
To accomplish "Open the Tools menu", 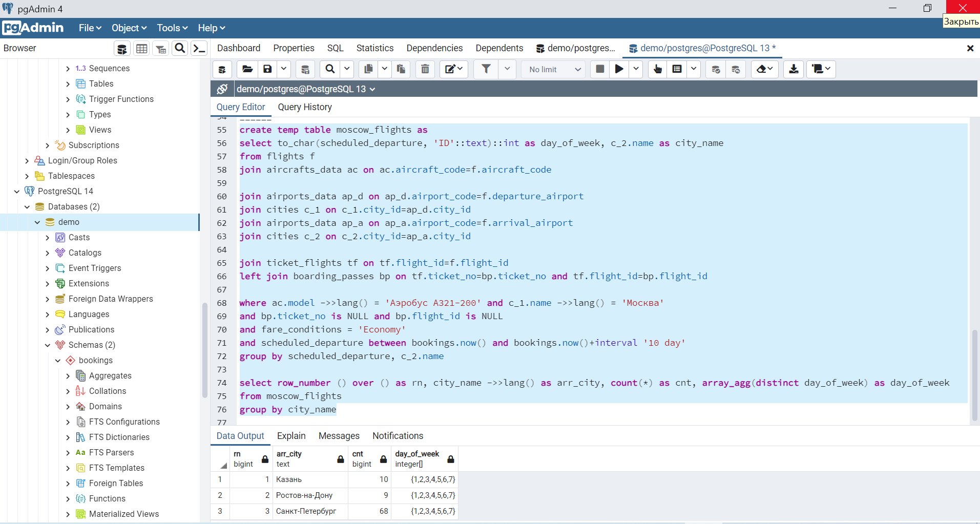I will point(172,28).
